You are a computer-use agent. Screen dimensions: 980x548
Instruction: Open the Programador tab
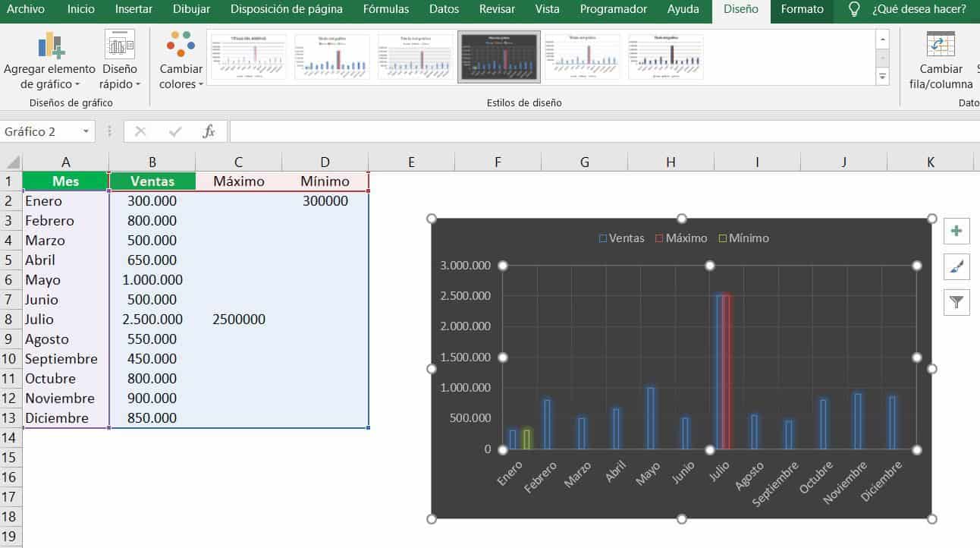(614, 9)
